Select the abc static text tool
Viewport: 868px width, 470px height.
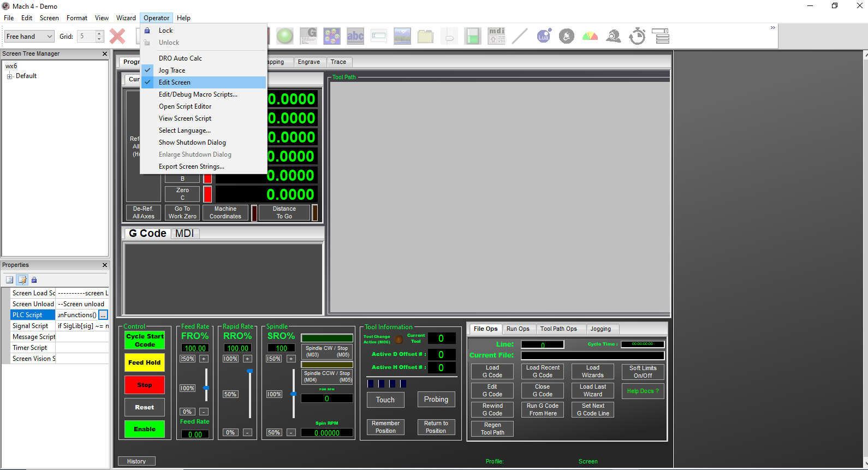[x=355, y=37]
